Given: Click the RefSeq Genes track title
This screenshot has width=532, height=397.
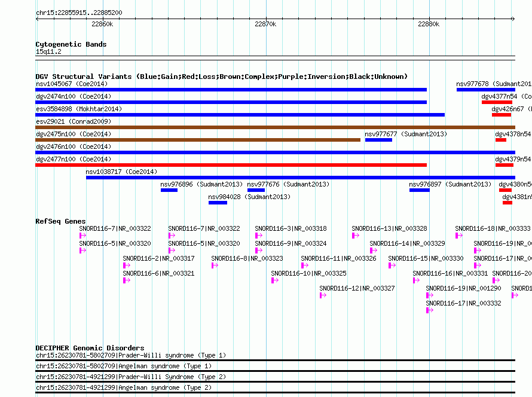Looking at the screenshot, I should pyautogui.click(x=60, y=221).
